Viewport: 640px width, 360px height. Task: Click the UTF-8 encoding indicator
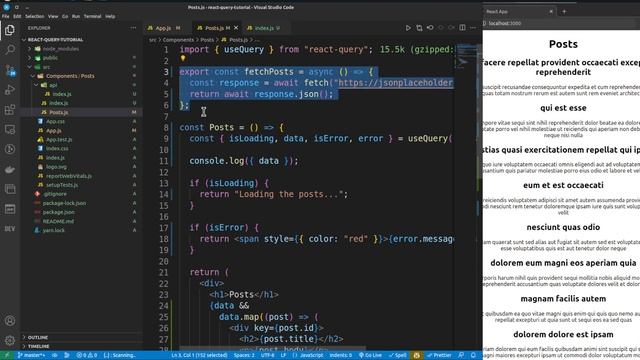[x=267, y=355]
